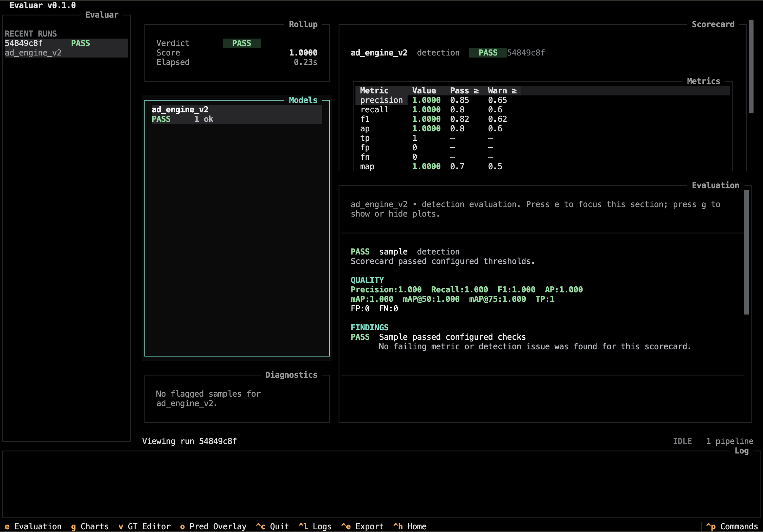
Task: Click the Models panel title
Action: coord(303,100)
